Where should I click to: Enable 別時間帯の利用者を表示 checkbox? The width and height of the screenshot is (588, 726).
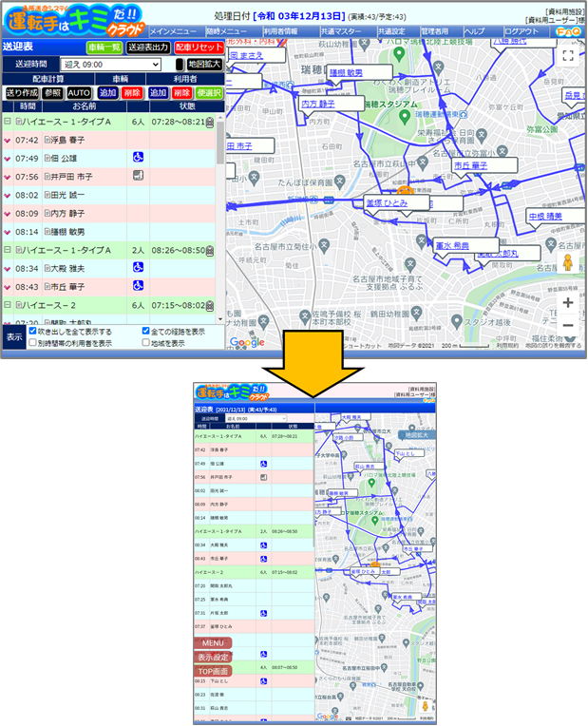tap(33, 343)
